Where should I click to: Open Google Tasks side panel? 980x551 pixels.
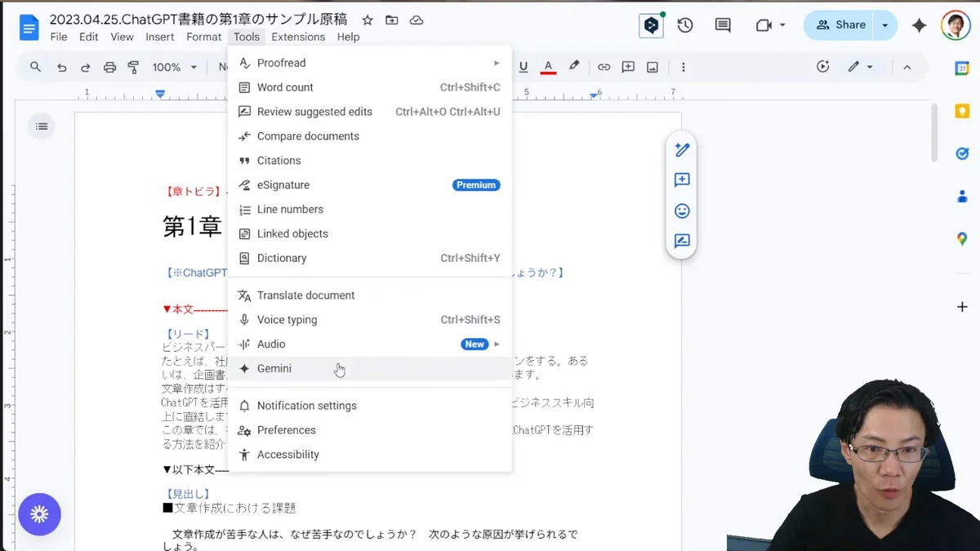tap(962, 153)
